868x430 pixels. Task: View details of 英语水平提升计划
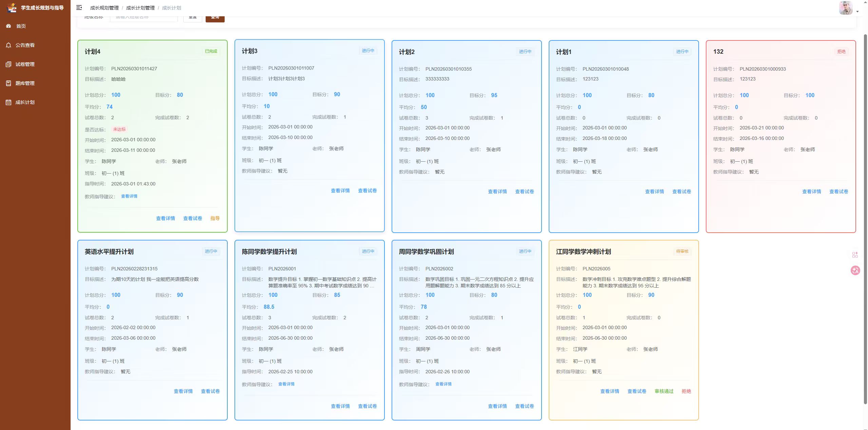[x=183, y=391]
